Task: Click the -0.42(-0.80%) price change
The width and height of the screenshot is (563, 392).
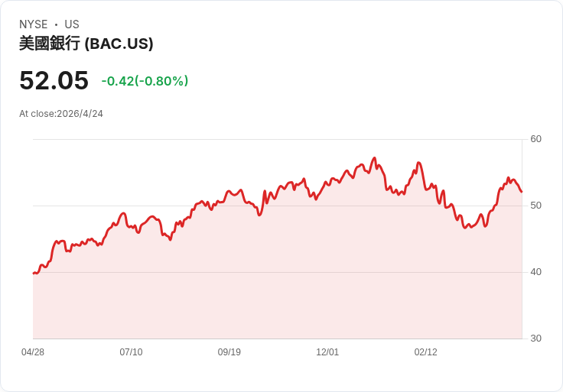Action: [x=145, y=81]
